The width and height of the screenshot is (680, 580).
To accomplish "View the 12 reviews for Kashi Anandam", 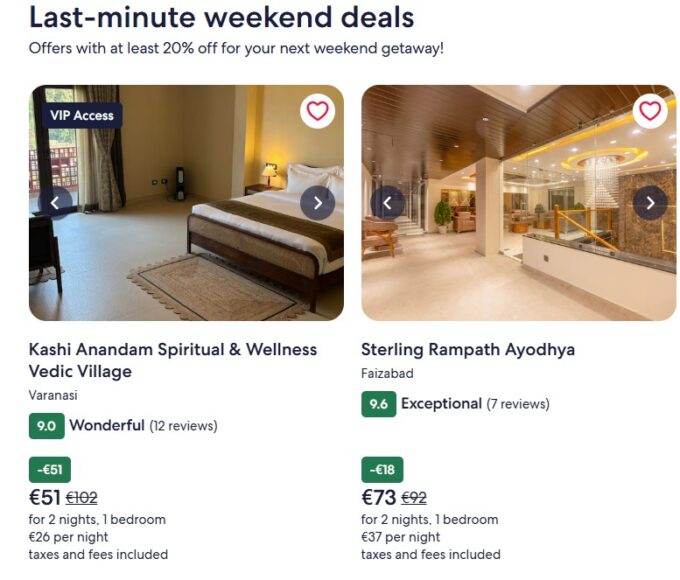I will click(183, 426).
